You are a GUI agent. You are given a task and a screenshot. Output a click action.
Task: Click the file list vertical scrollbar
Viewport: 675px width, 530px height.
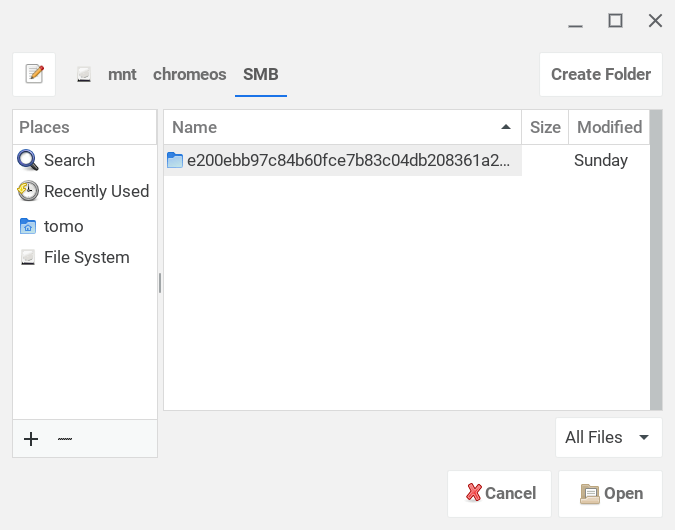pyautogui.click(x=656, y=260)
